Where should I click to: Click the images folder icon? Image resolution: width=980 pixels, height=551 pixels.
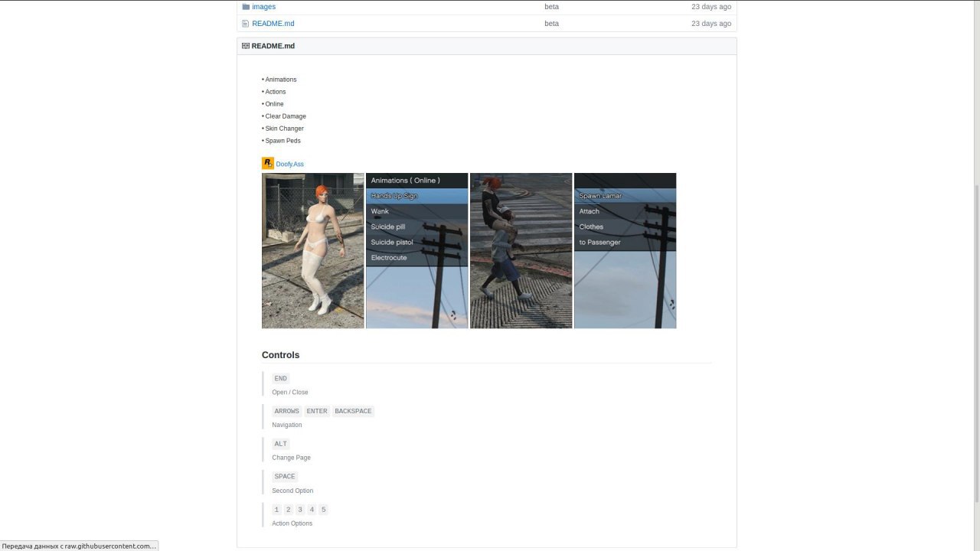click(246, 7)
